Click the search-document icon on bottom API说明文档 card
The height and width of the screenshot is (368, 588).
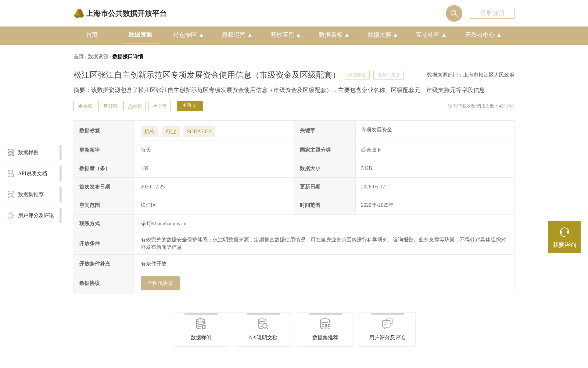263,324
